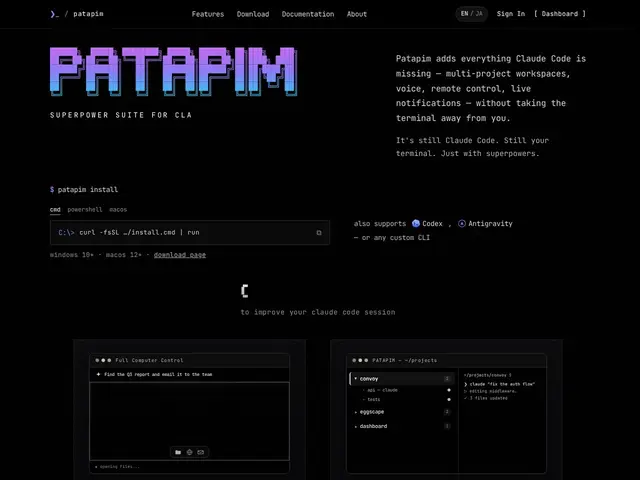Switch language to JA
This screenshot has height=480, width=640.
tap(479, 14)
